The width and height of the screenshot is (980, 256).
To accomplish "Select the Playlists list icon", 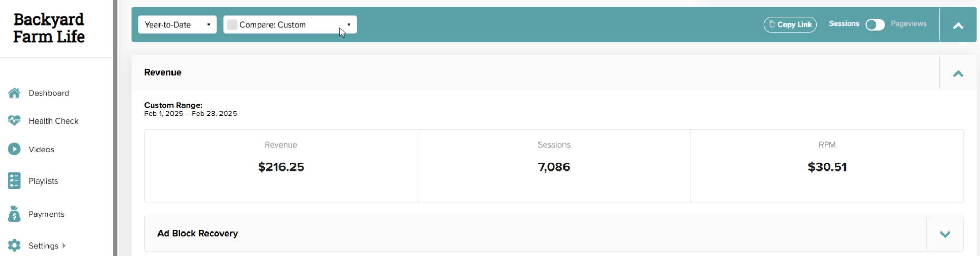I will pos(15,180).
